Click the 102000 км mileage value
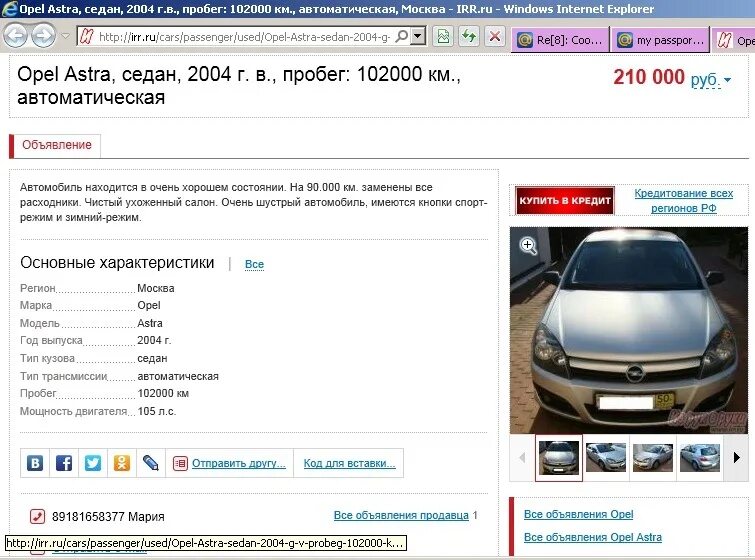755x560 pixels. [x=163, y=393]
